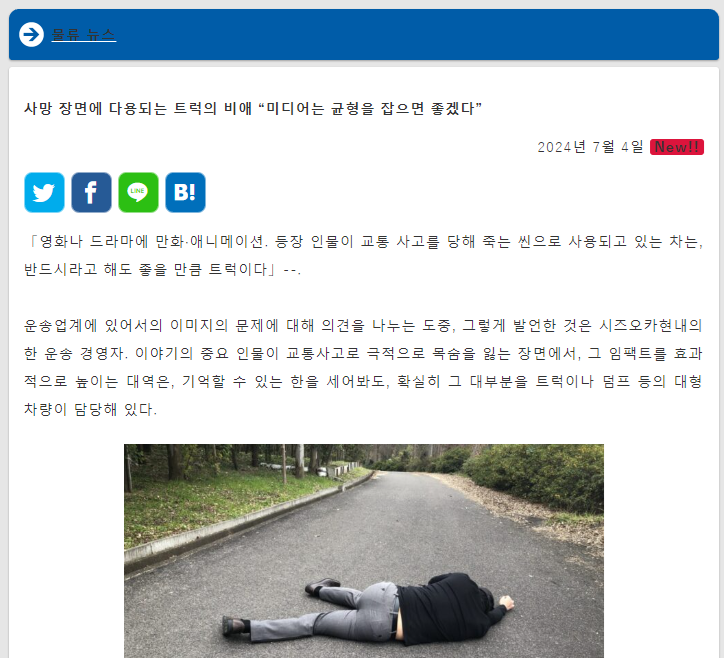
Task: Click the line starting 반드시라고 해도
Action: click(162, 269)
